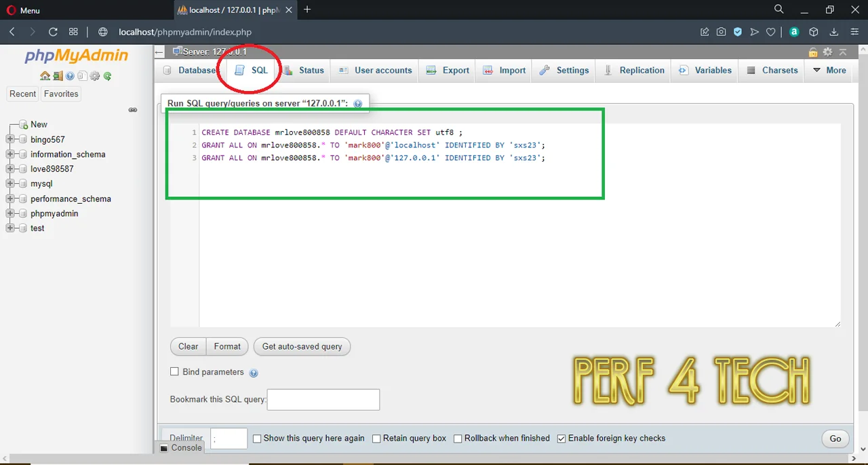
Task: Open Opera easy setup sliders icon
Action: [854, 32]
